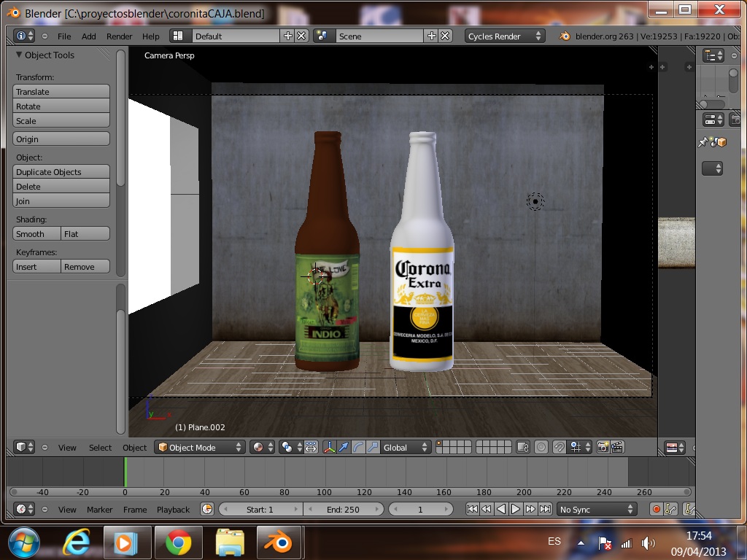Jump to the first frame
This screenshot has width=747, height=560.
472,509
